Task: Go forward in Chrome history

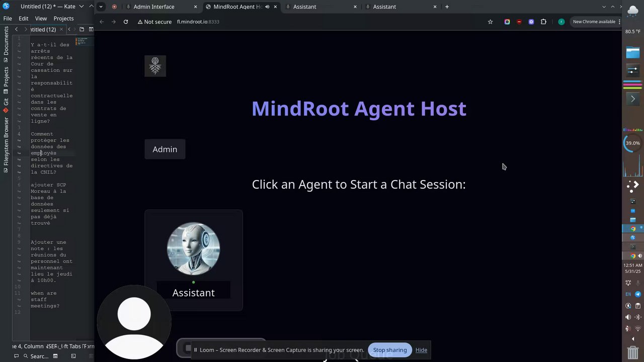Action: (x=114, y=22)
